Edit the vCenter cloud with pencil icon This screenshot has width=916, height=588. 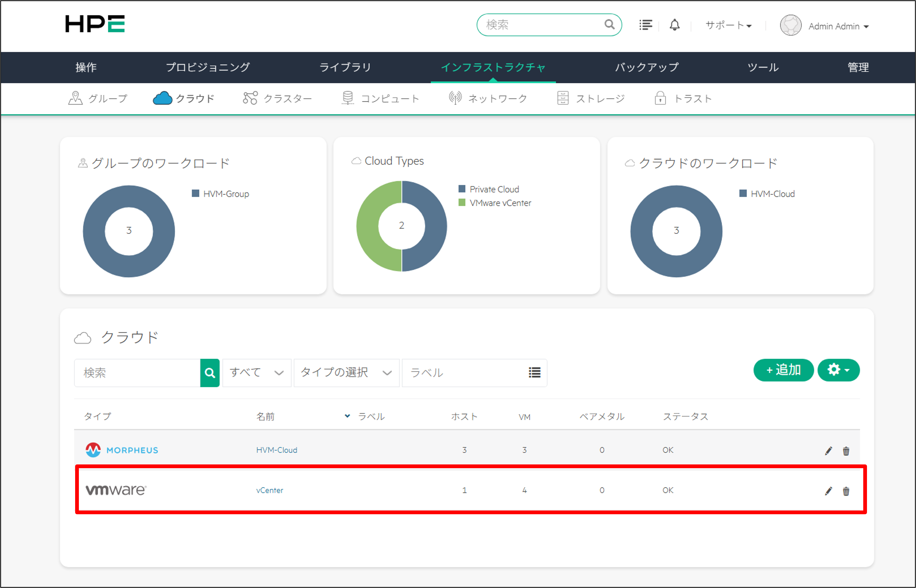828,491
